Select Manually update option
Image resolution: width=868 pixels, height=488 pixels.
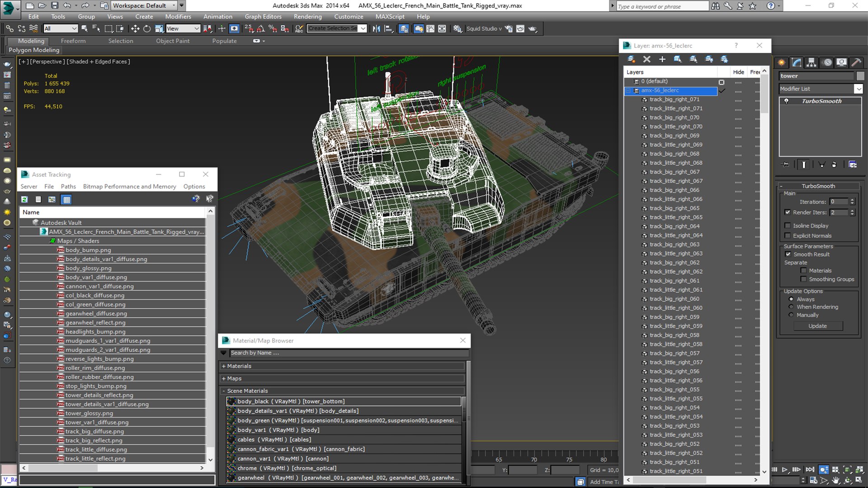tap(791, 315)
